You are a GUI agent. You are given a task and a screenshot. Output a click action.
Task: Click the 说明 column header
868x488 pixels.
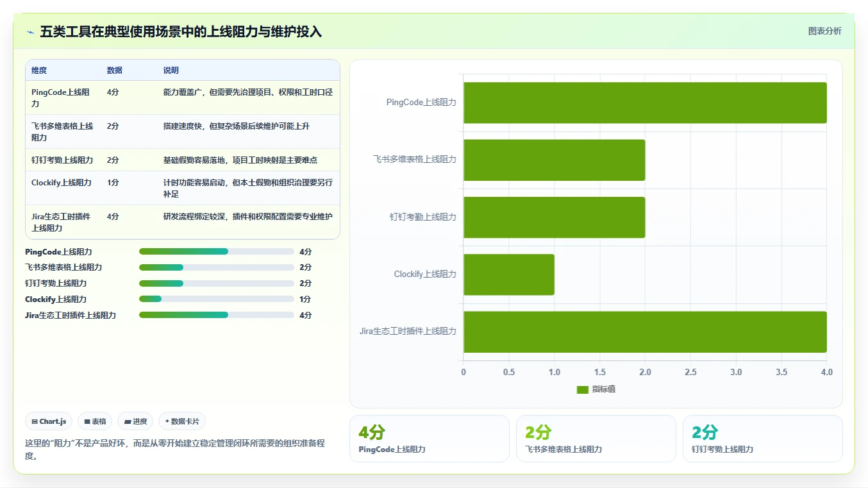click(x=171, y=71)
